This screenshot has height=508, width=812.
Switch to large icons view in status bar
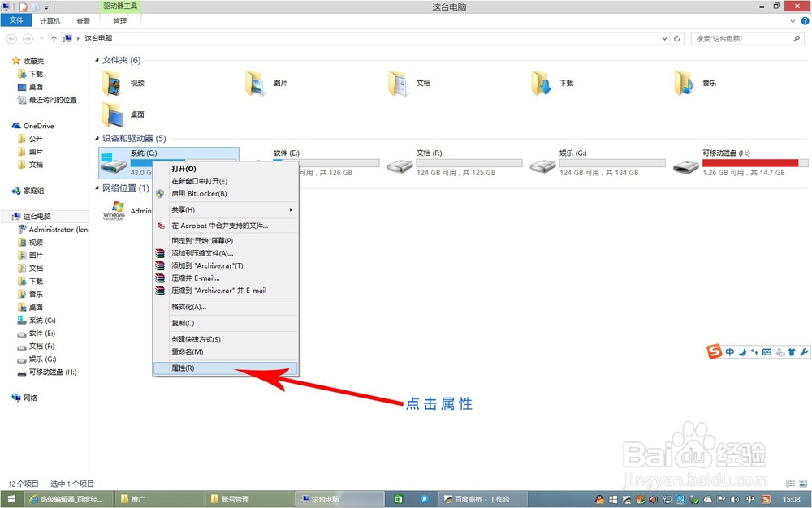point(803,484)
